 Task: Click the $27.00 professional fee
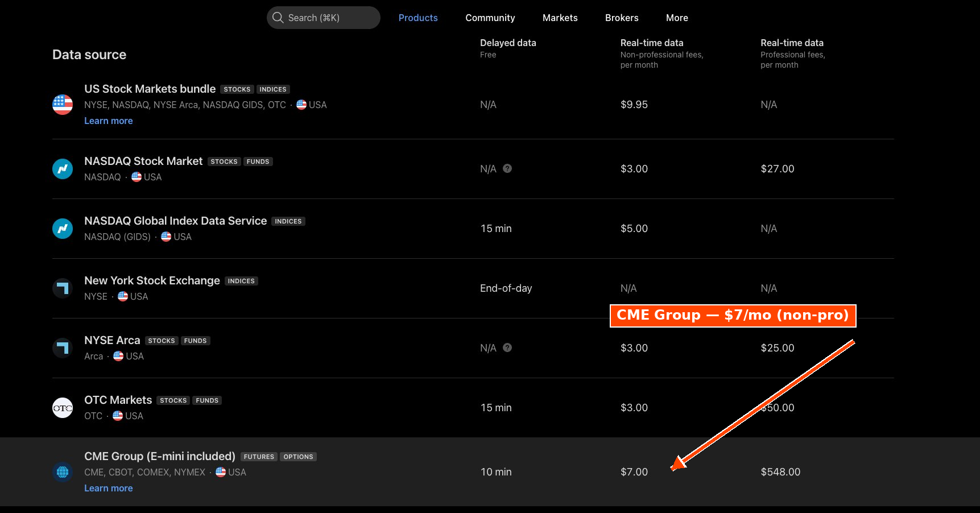pos(778,169)
